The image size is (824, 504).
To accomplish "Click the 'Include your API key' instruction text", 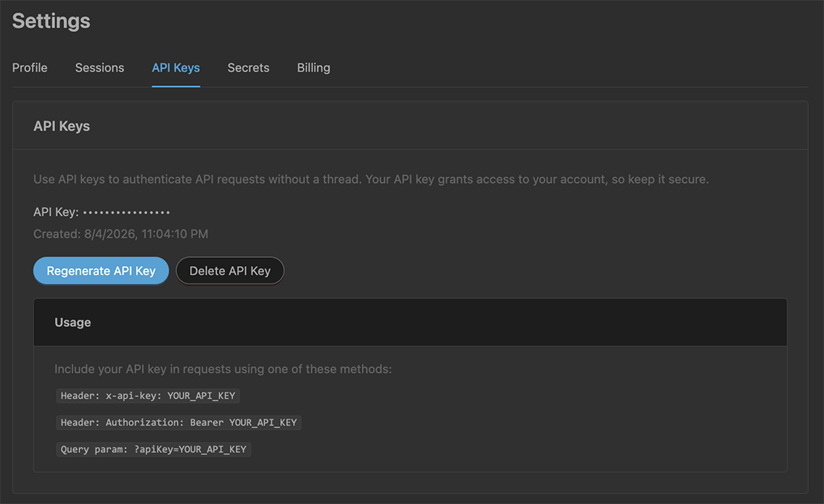I will coord(223,369).
